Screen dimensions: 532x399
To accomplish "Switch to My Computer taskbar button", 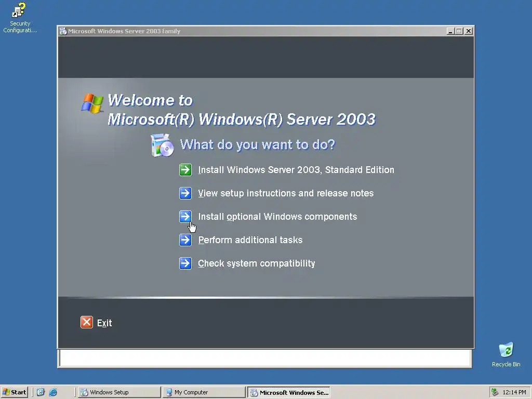I will (x=204, y=392).
